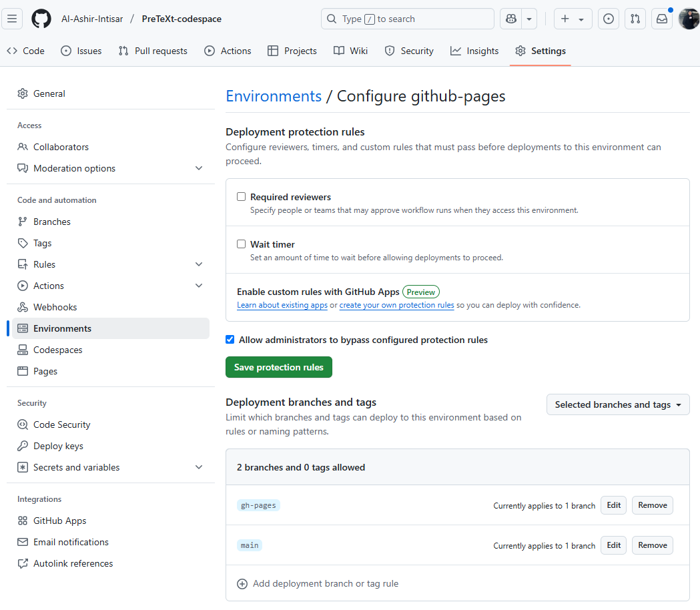Click the Pages browser-window sidebar icon
The height and width of the screenshot is (610, 700).
(x=22, y=371)
